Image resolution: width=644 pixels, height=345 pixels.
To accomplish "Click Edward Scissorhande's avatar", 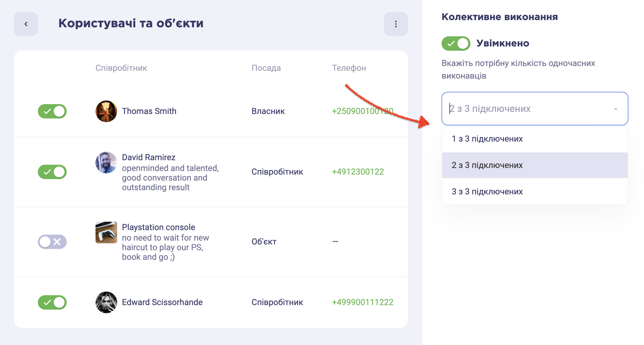I will pos(106,302).
